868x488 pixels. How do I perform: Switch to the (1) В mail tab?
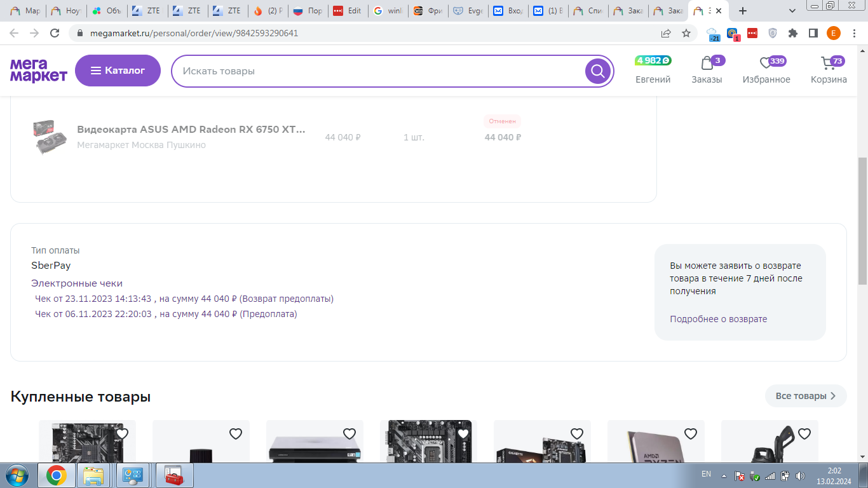547,11
